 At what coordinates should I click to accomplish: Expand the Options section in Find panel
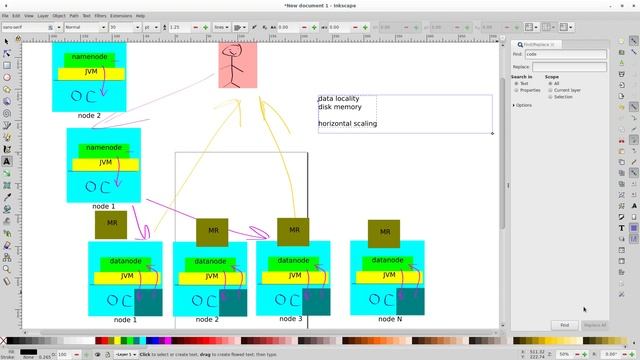(x=522, y=105)
